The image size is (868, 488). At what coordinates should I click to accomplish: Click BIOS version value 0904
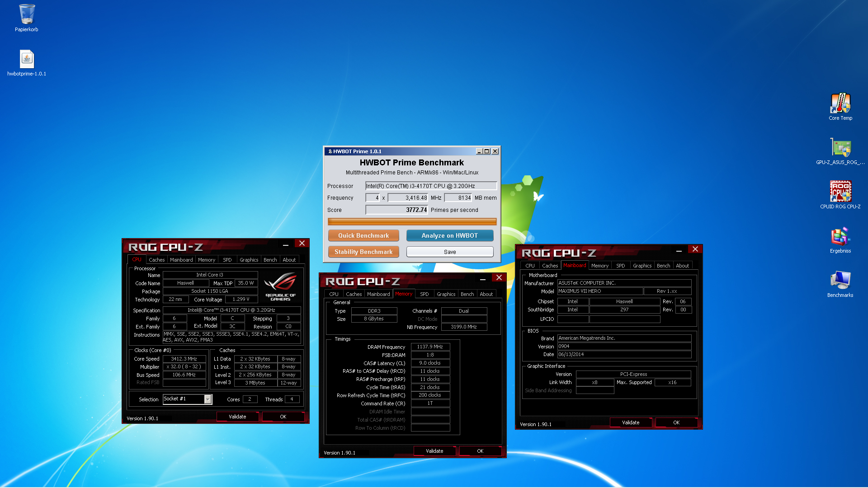coord(624,346)
